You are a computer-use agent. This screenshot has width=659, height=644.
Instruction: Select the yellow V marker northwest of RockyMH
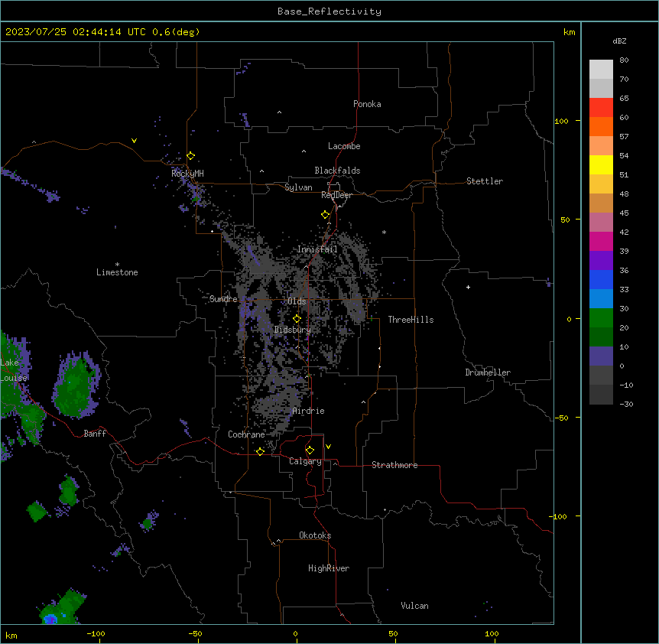[x=134, y=141]
